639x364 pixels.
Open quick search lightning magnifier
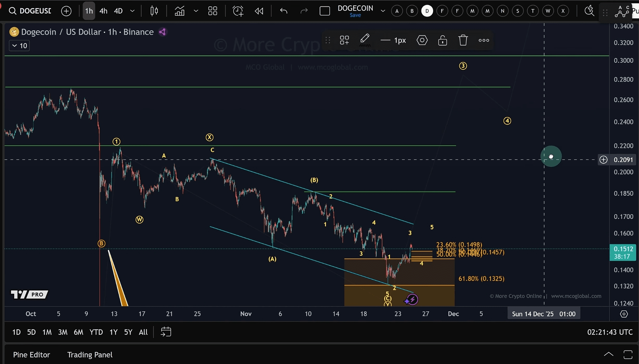[x=589, y=11]
